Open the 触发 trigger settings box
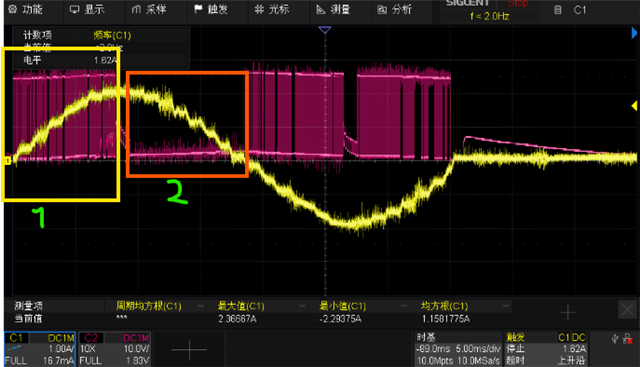 pos(546,349)
